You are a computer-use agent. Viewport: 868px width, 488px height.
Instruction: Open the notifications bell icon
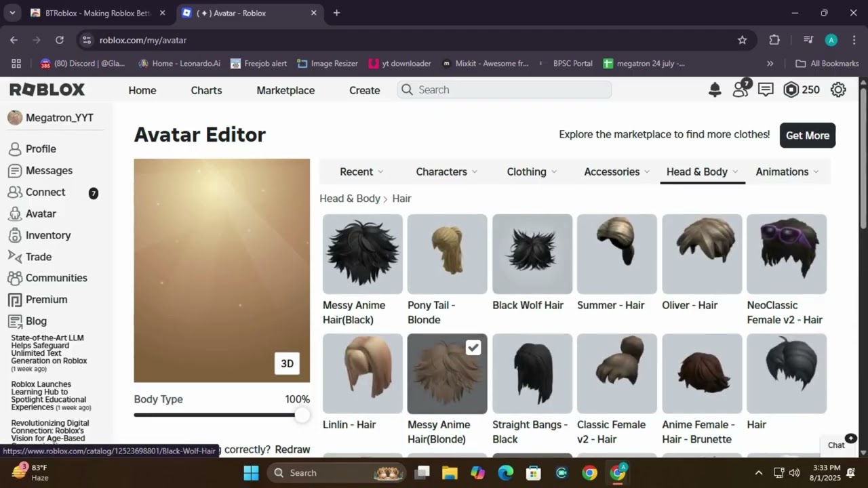pyautogui.click(x=715, y=89)
